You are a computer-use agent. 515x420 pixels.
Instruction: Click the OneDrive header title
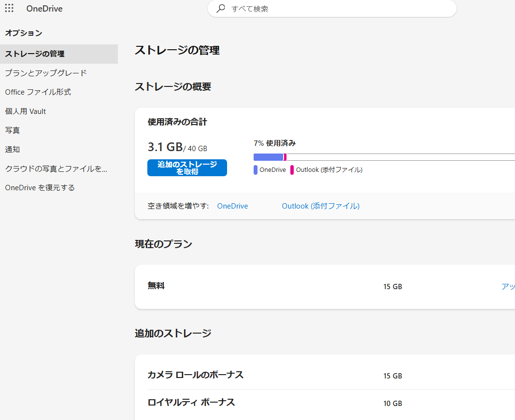44,9
